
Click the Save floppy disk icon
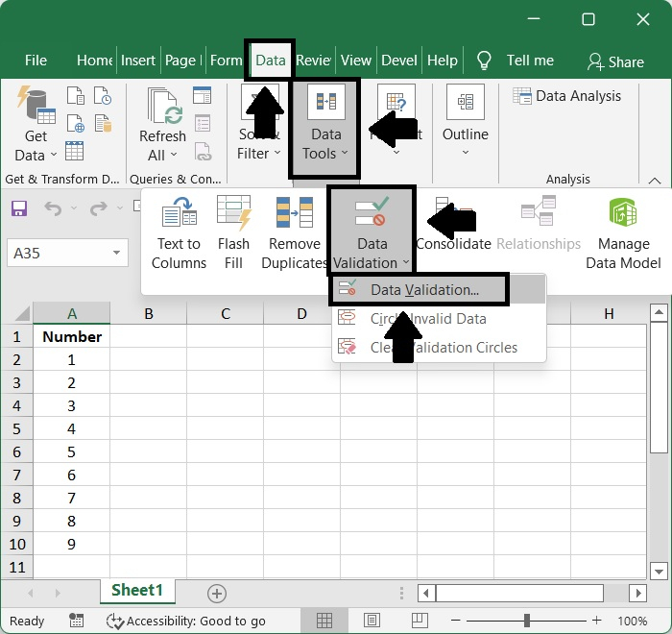click(x=19, y=208)
